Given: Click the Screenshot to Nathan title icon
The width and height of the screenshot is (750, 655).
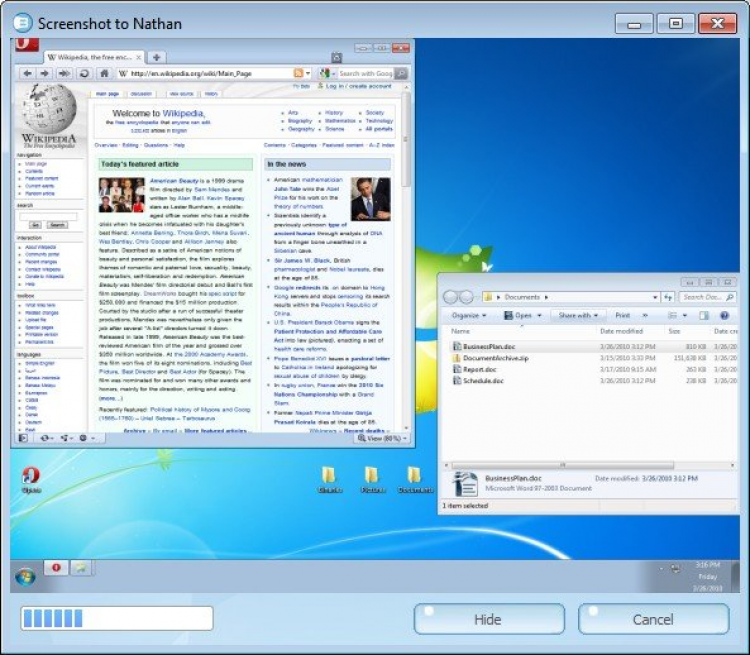Looking at the screenshot, I should [22, 22].
